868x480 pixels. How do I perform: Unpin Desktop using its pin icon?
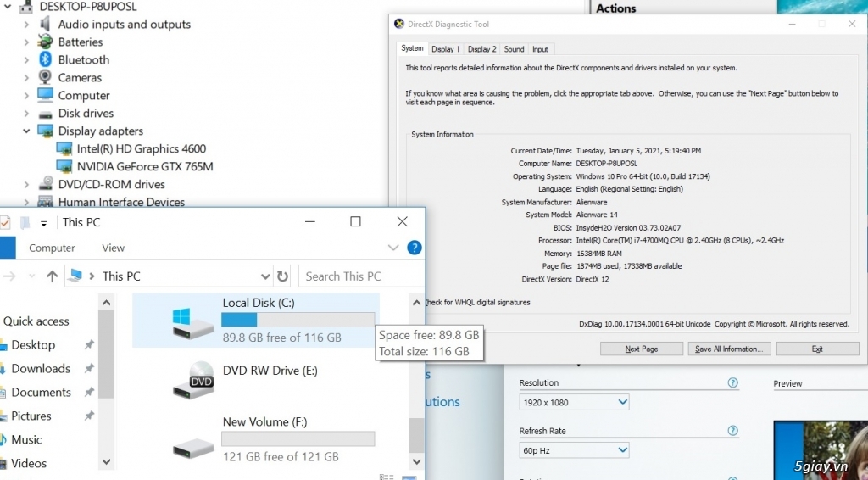click(89, 345)
